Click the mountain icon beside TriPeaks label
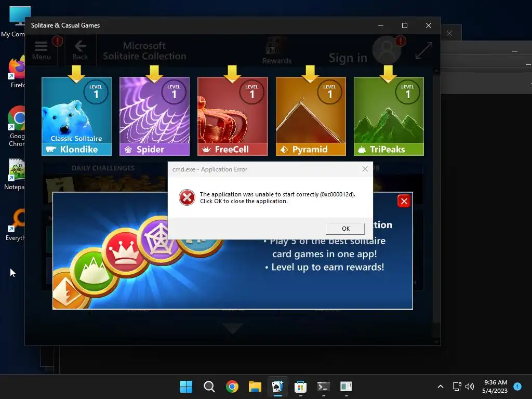This screenshot has height=399, width=532. [362, 150]
